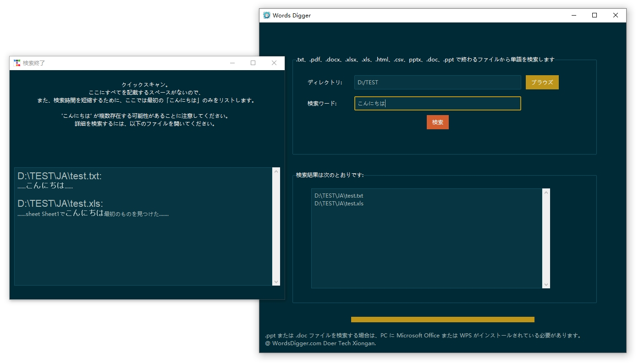
Task: Click scrollbar down arrow in 検索終了 window
Action: point(276,281)
